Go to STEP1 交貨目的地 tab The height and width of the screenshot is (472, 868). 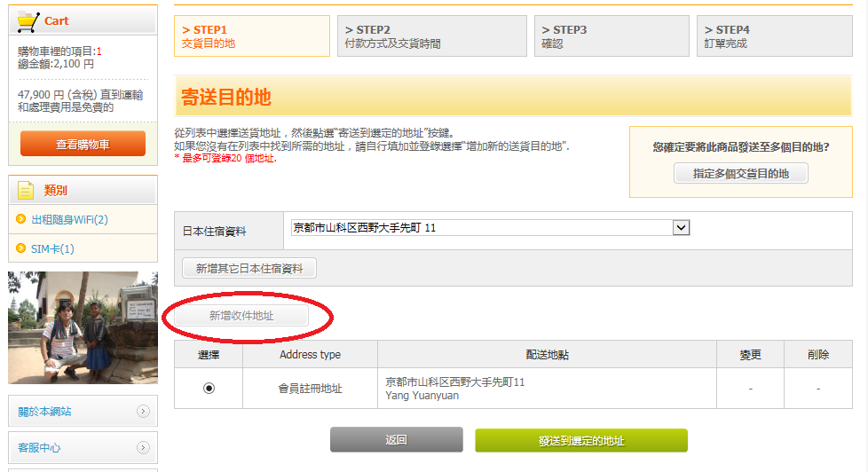point(251,36)
